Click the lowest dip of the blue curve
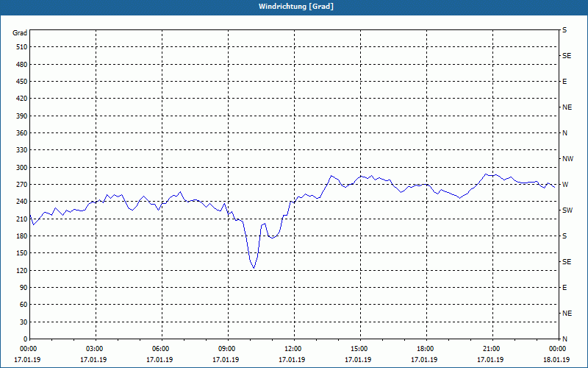 254,268
